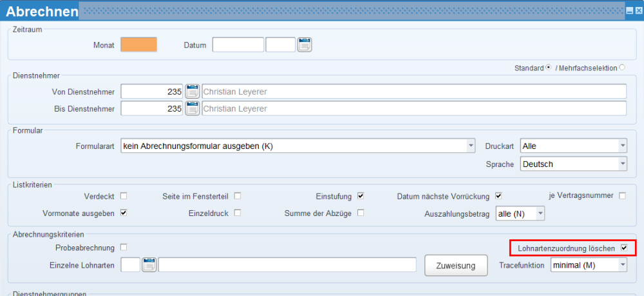Image resolution: width=644 pixels, height=296 pixels.
Task: Open lookup icon for Bis Dienstnehmer
Action: coord(192,108)
